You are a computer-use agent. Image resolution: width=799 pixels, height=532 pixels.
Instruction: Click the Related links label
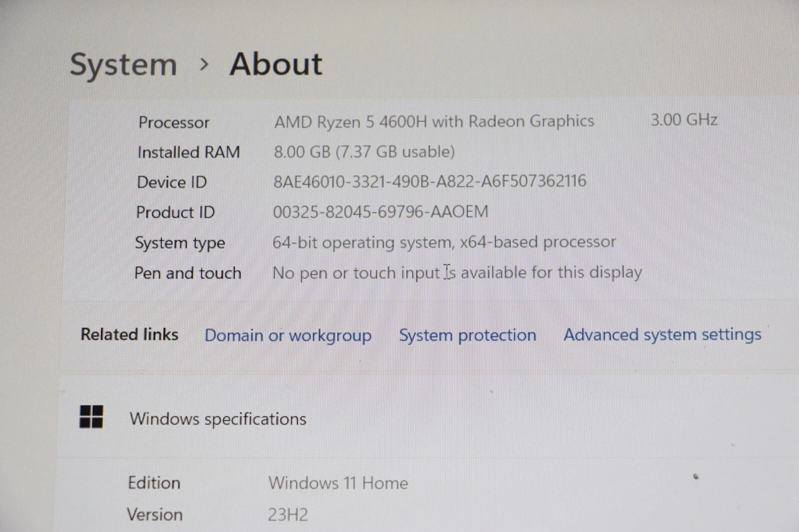tap(129, 334)
